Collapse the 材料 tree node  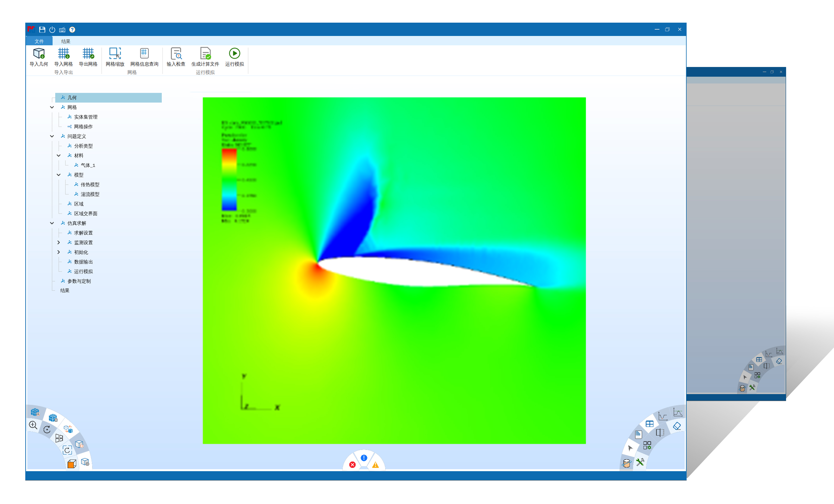pos(59,156)
